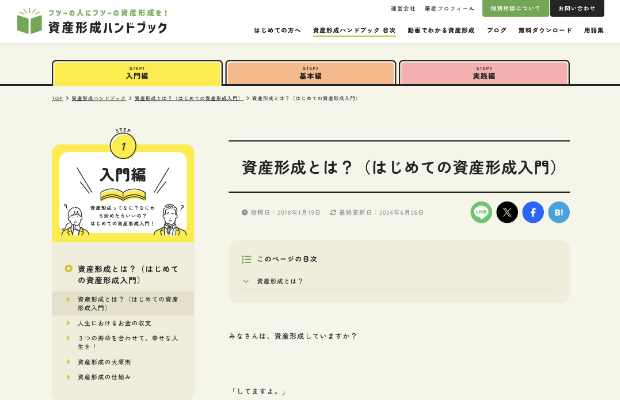Click the Facebook share icon
This screenshot has height=400, width=620.
point(533,212)
